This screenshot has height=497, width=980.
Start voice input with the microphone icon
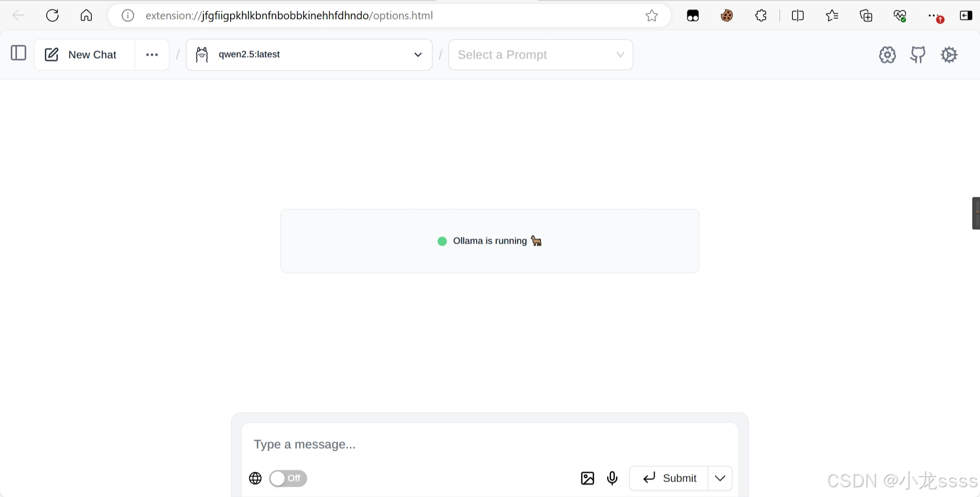click(x=612, y=478)
